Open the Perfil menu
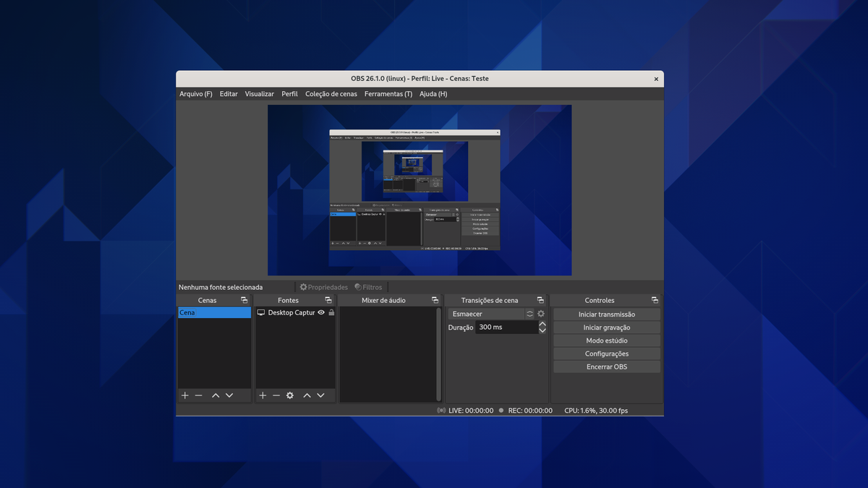Viewport: 868px width, 488px height. click(x=290, y=94)
